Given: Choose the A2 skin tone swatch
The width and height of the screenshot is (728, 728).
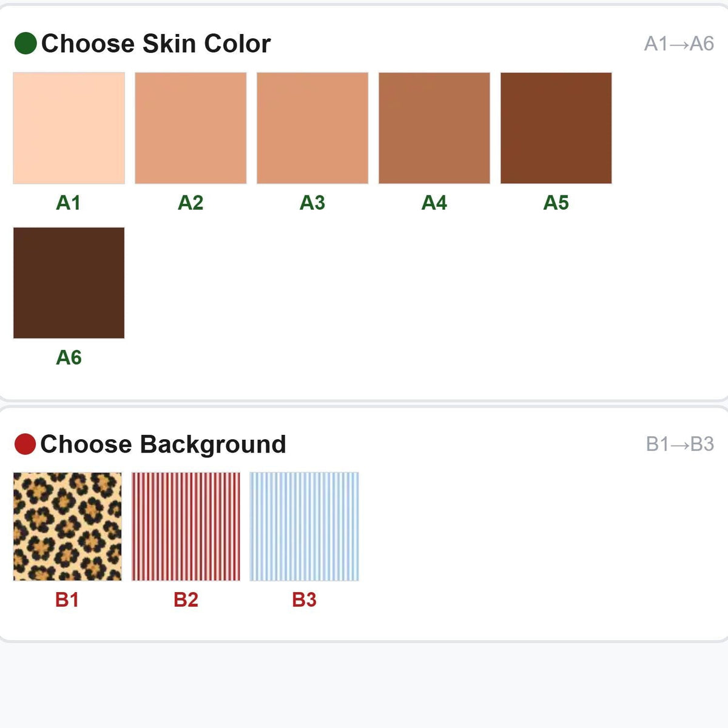Looking at the screenshot, I should pyautogui.click(x=190, y=128).
